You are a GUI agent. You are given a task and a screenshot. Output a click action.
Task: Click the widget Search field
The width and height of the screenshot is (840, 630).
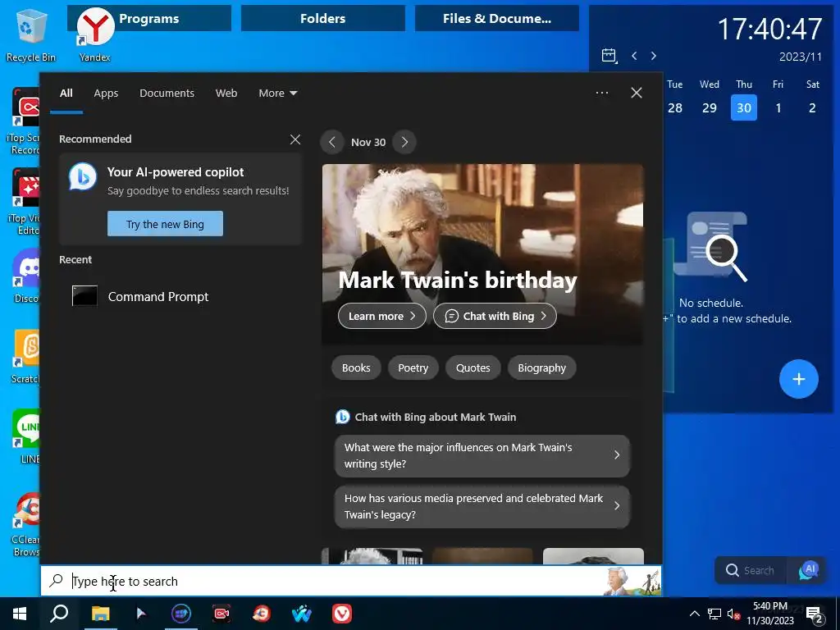[x=751, y=570]
